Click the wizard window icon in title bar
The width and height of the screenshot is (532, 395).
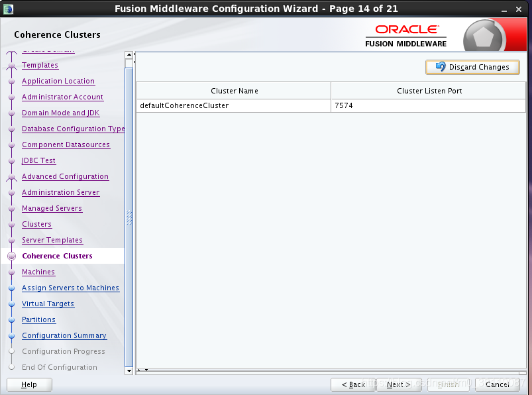[8, 9]
